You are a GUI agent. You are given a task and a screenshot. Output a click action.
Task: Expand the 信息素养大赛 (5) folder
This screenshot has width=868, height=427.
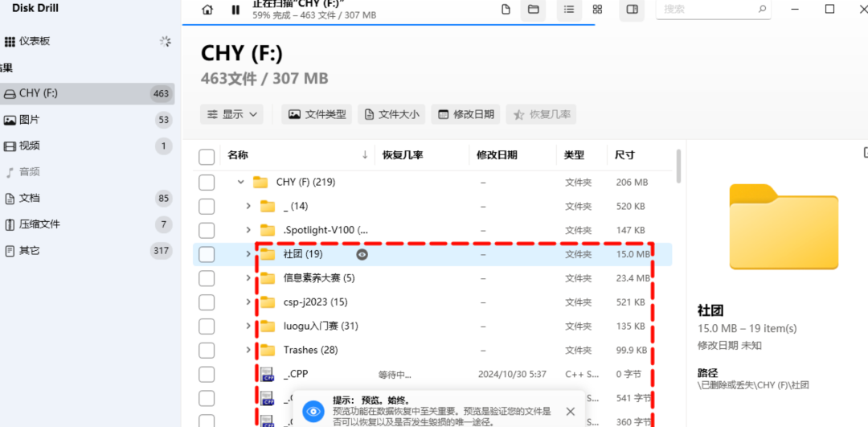point(248,278)
